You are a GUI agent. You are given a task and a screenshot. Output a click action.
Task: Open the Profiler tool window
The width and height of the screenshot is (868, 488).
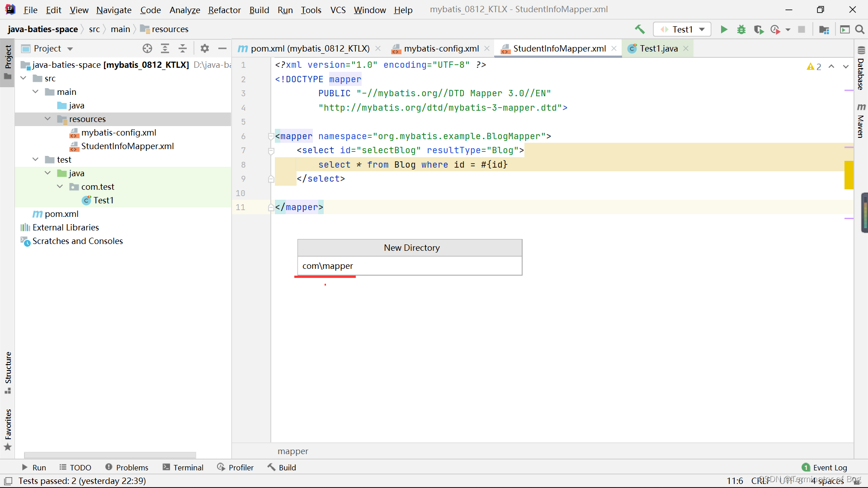[x=236, y=468]
